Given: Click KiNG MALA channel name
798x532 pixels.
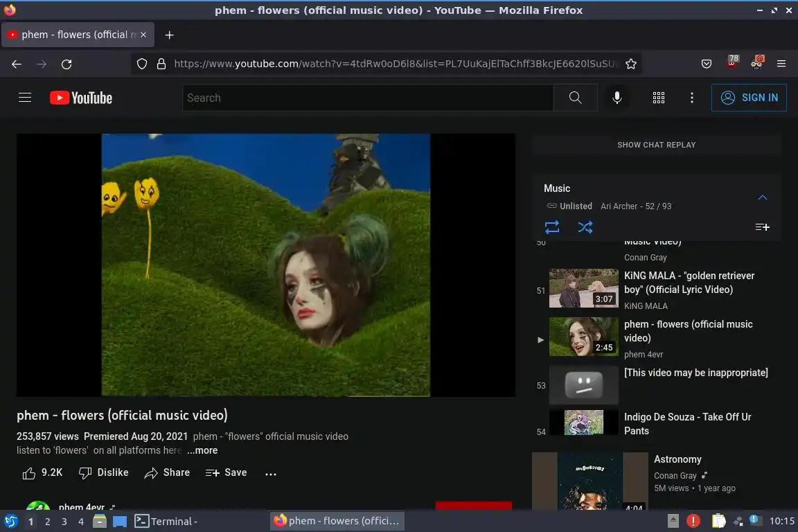Looking at the screenshot, I should (646, 306).
